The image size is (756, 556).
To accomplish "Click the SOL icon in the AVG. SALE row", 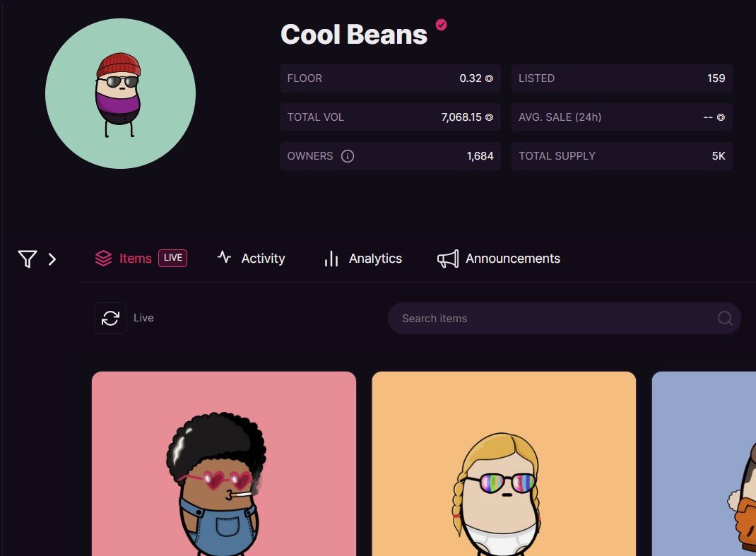I will point(721,117).
